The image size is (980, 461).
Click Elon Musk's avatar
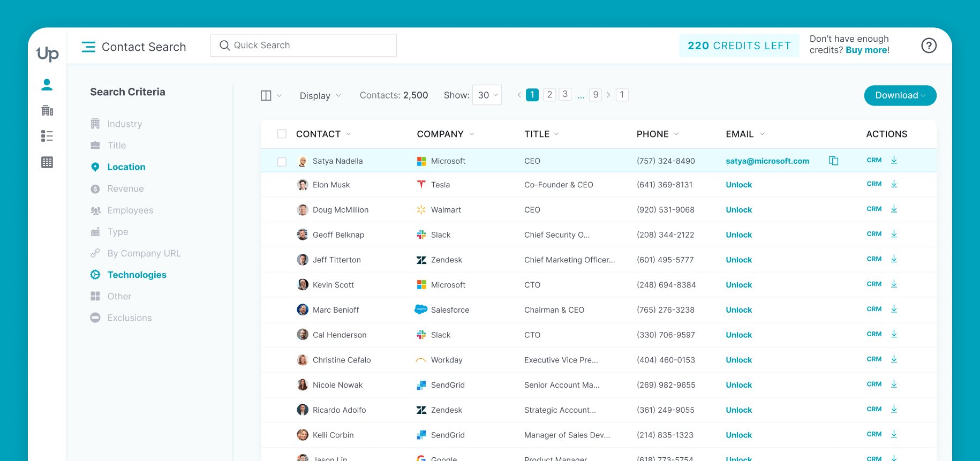tap(303, 185)
